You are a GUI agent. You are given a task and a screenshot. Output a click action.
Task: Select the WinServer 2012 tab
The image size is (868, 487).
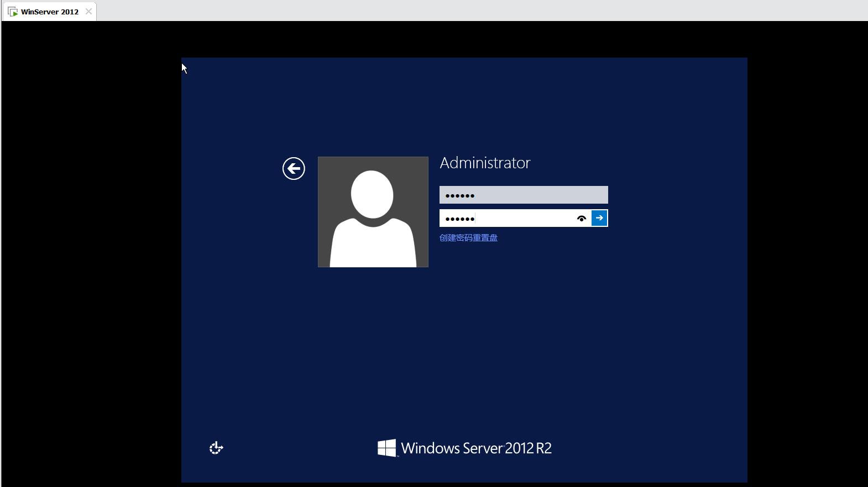coord(49,12)
